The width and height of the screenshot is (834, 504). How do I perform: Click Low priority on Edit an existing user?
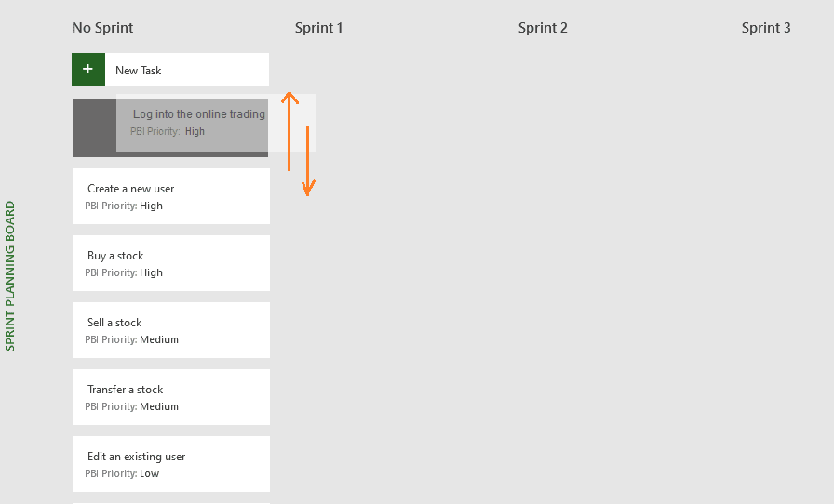(x=149, y=473)
